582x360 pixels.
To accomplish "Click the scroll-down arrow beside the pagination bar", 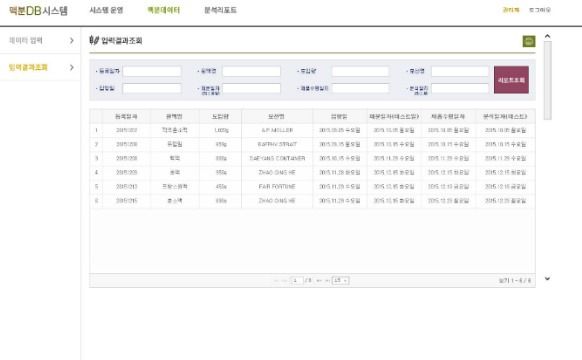I will pos(547,278).
